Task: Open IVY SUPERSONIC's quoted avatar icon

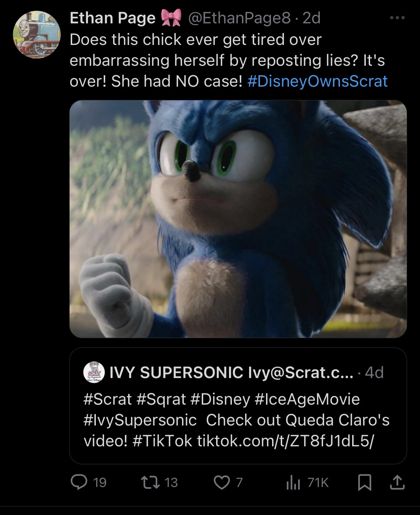Action: pos(94,372)
